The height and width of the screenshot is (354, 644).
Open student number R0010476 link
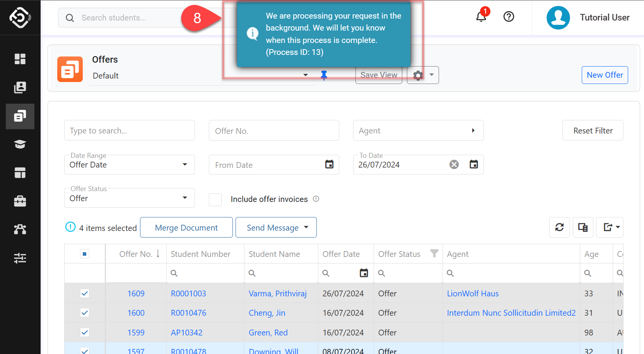point(188,313)
